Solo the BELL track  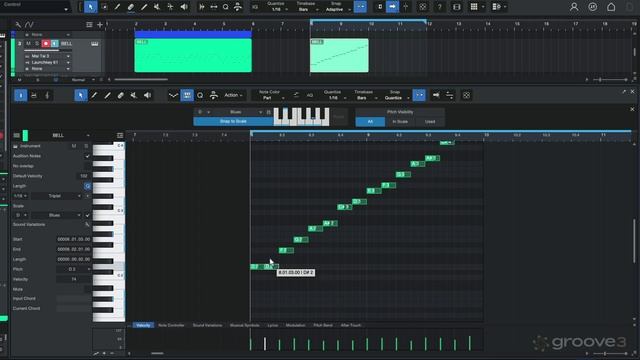pos(36,43)
